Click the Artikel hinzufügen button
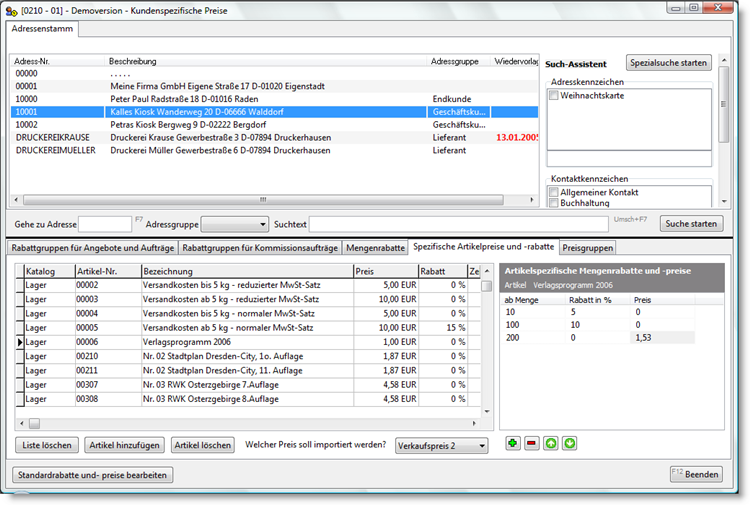The image size is (750, 505). [125, 445]
